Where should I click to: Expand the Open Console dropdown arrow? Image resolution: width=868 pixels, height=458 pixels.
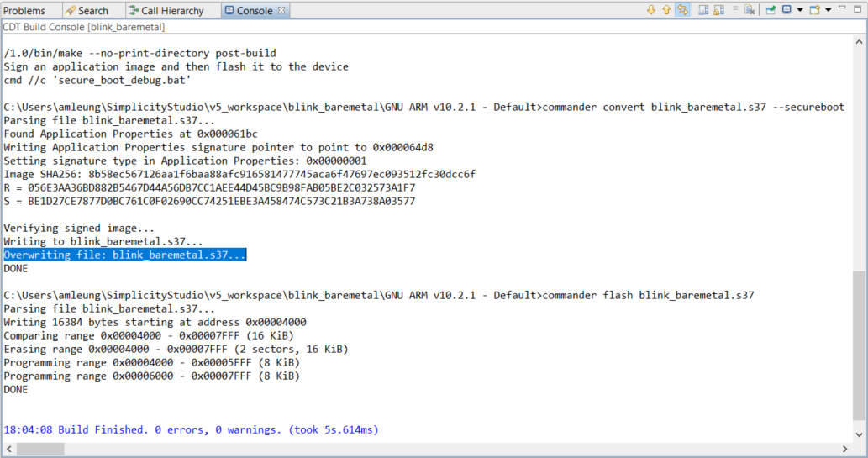(x=828, y=10)
